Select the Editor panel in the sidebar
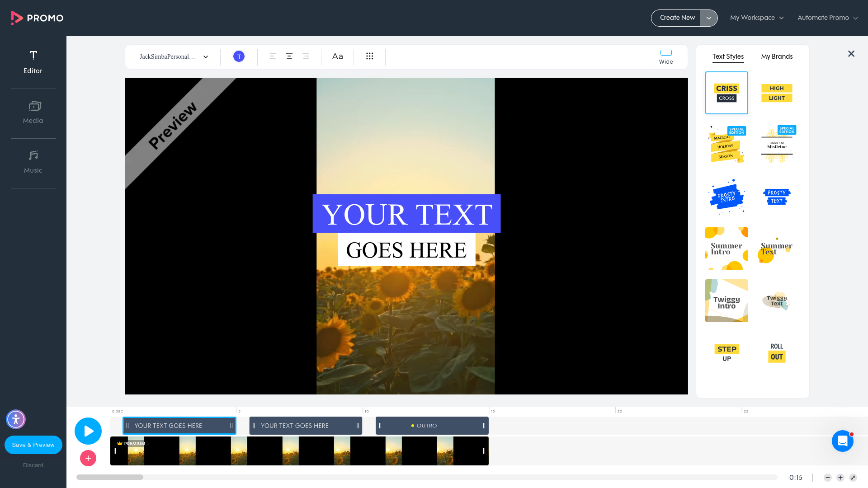The image size is (868, 488). (33, 62)
